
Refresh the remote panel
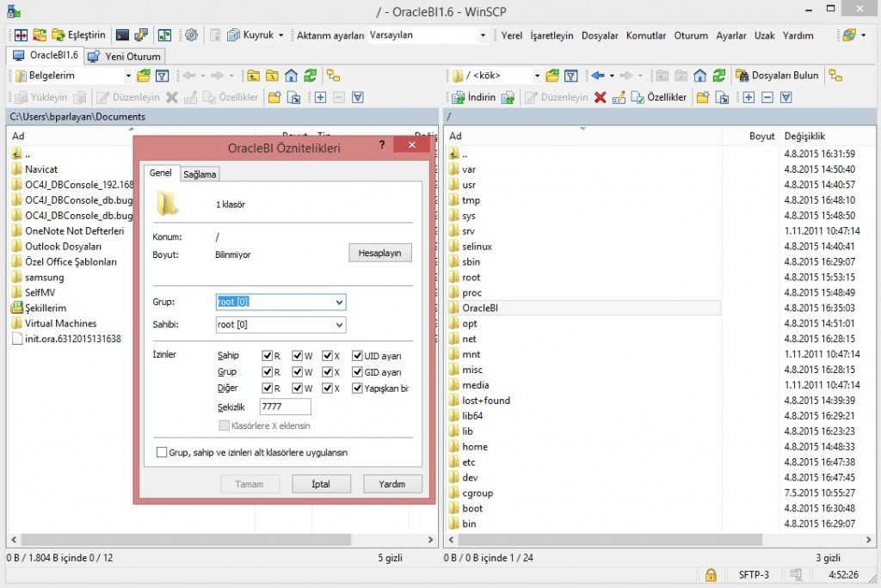pyautogui.click(x=719, y=76)
